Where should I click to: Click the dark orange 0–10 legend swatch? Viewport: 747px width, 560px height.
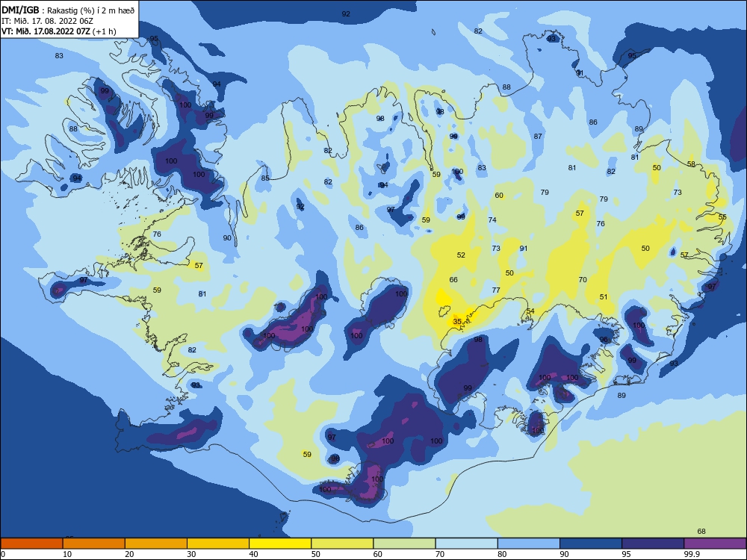pyautogui.click(x=31, y=544)
